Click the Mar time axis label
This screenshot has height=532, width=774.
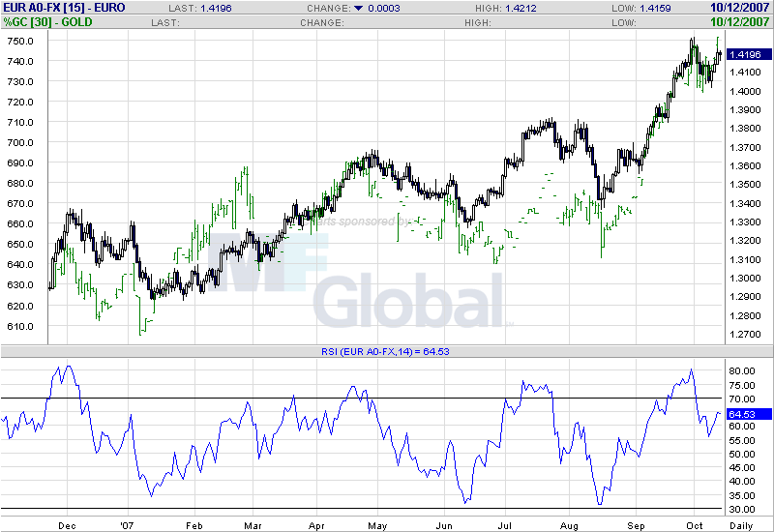(x=253, y=525)
